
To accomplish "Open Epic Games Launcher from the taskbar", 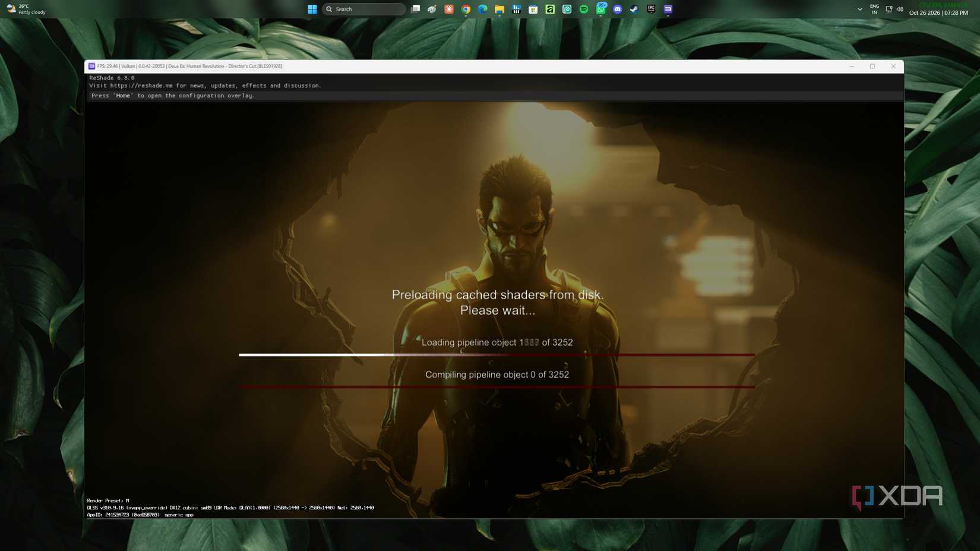I will (x=652, y=9).
